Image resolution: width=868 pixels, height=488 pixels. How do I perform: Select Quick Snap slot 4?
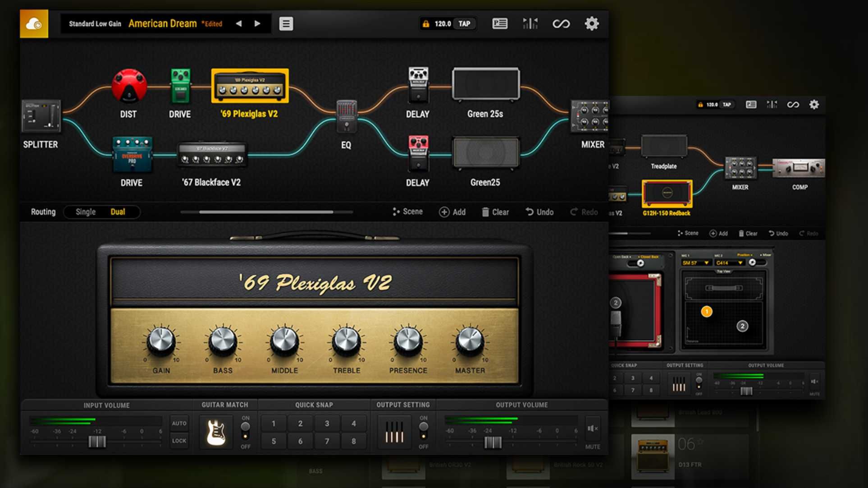point(354,424)
